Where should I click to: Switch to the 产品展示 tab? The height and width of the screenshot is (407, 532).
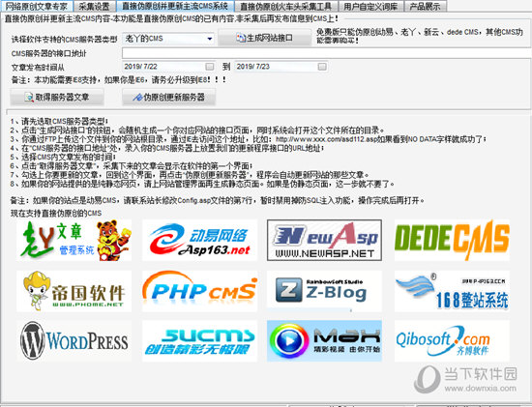(x=426, y=6)
